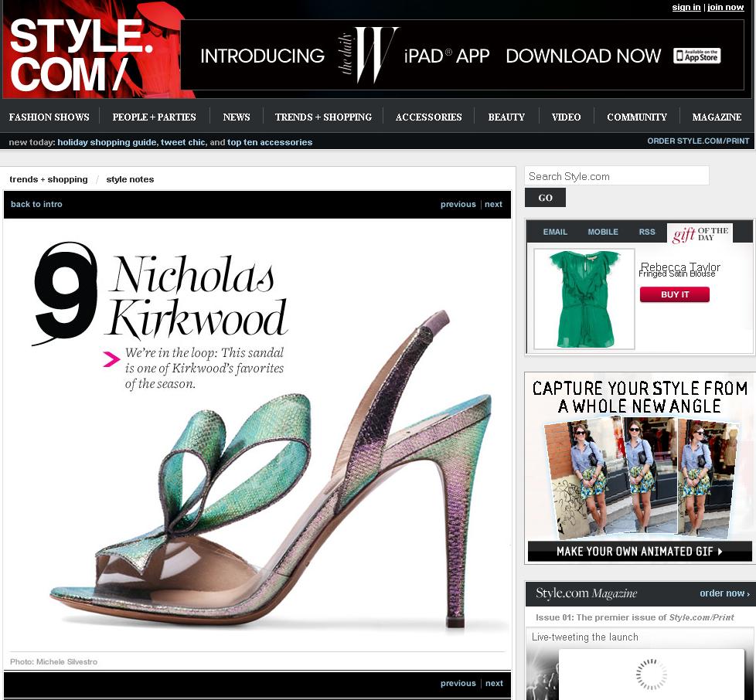Screen dimensions: 756x700
Task: Switch to Gift of the Day tab
Action: click(x=700, y=234)
